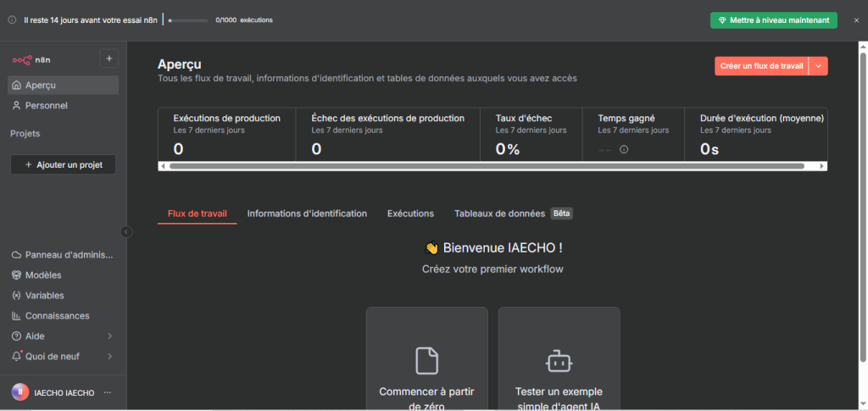The image size is (868, 411).
Task: Click the bell icon beside Quoi de neuf
Action: coord(17,356)
